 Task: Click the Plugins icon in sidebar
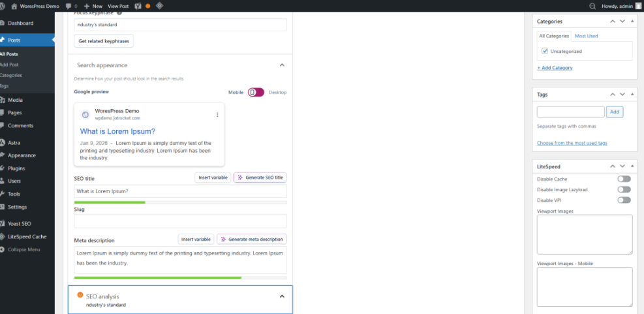[3, 168]
